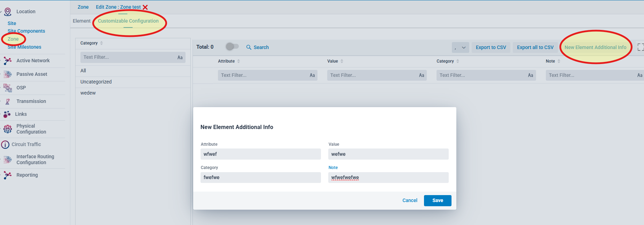Sort by Attribute column arrows
Viewport: 644px width, 225px height.
pyautogui.click(x=238, y=61)
